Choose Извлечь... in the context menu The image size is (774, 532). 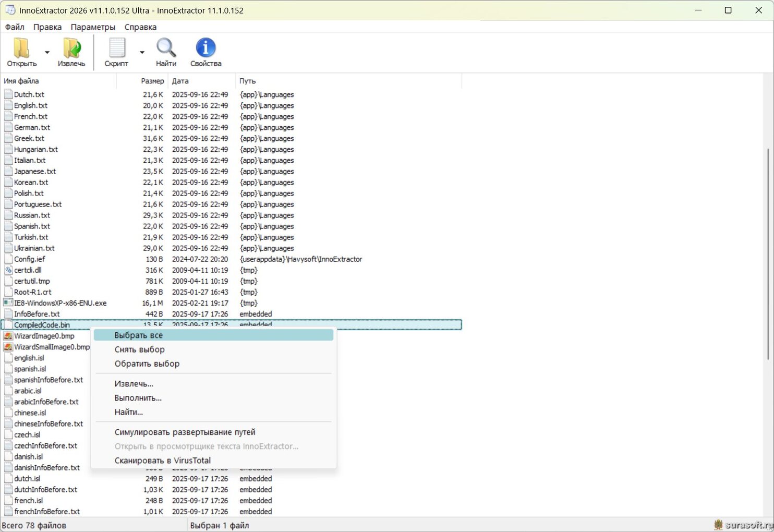click(x=213, y=383)
